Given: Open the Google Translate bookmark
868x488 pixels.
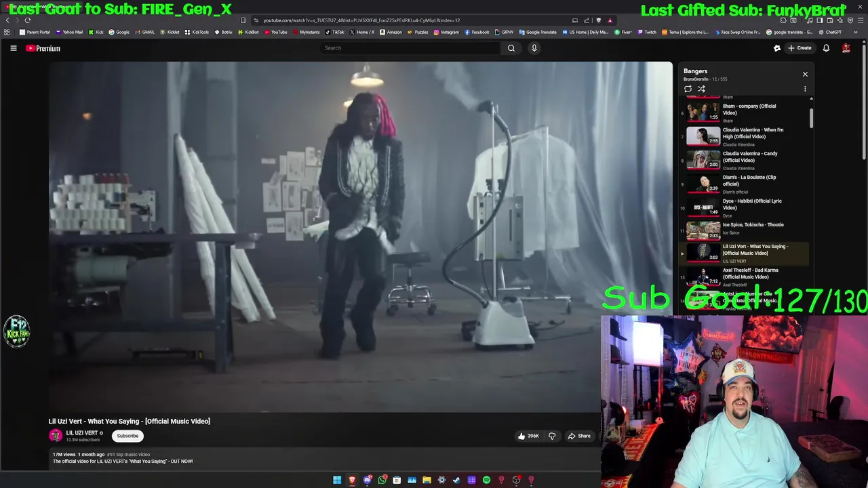Looking at the screenshot, I should (538, 32).
